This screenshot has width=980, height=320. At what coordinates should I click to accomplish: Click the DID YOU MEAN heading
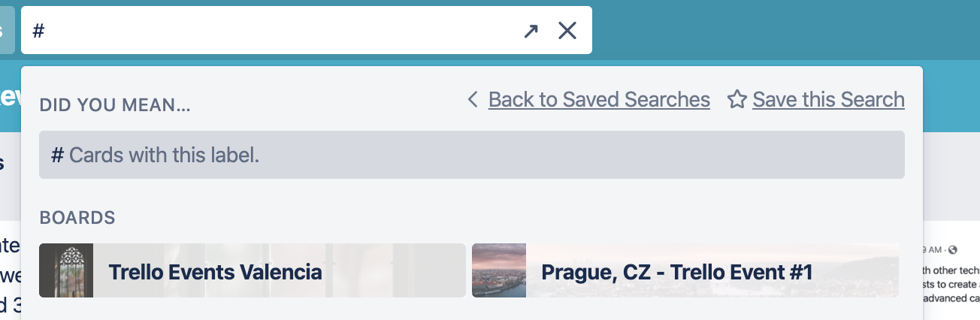pyautogui.click(x=115, y=105)
